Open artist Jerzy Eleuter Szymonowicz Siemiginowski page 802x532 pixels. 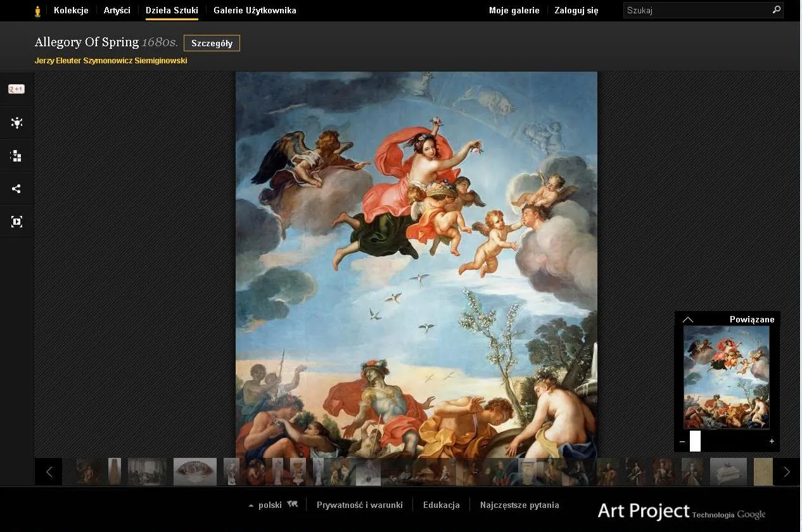click(111, 60)
